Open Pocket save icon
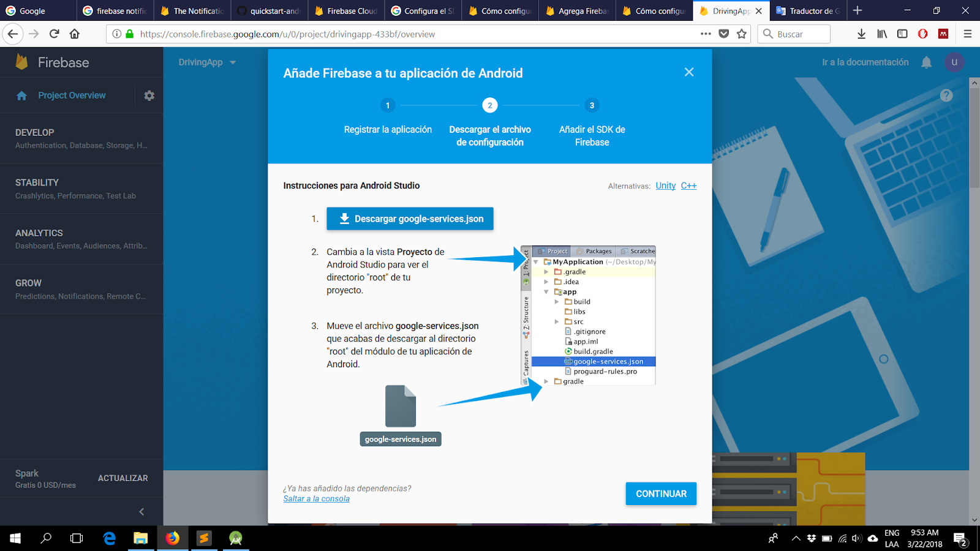Screen dimensions: 980x551 pyautogui.click(x=724, y=34)
